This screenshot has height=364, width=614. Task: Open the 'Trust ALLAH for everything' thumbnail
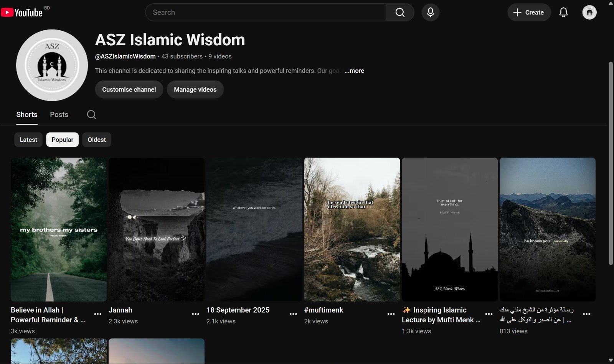450,229
